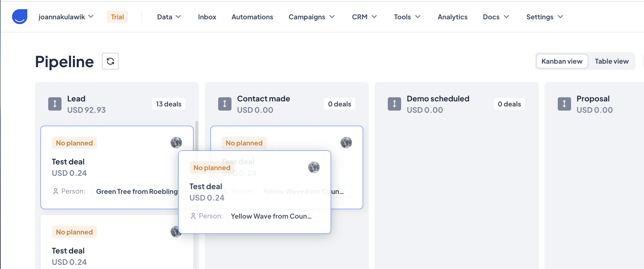Click the Pipeline page heading
This screenshot has height=269, width=644.
(64, 61)
